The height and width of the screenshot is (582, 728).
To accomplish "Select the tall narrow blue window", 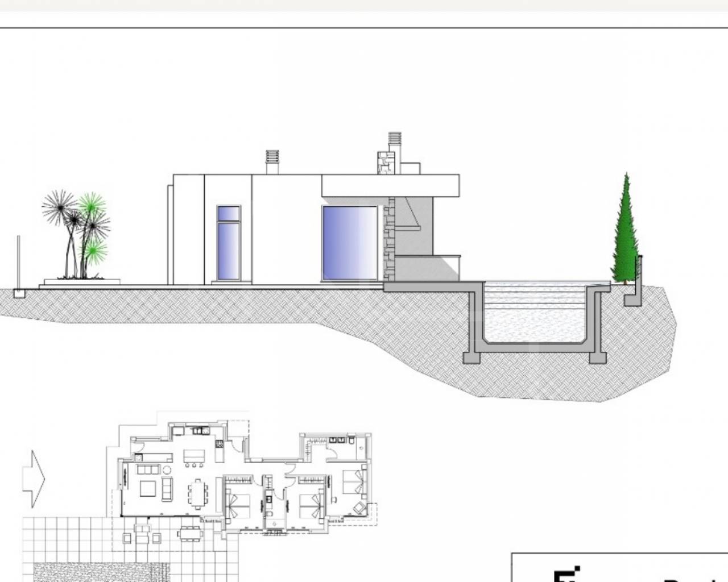I will coord(229,243).
